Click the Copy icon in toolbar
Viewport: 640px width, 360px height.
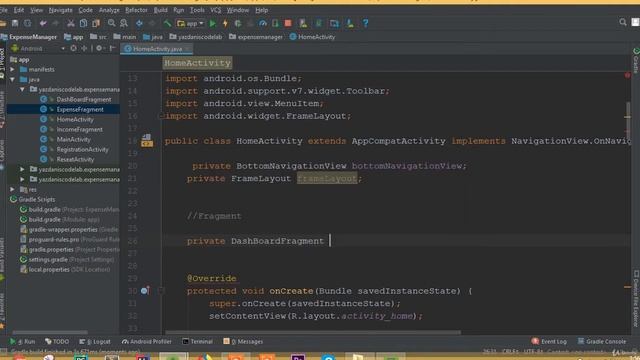pyautogui.click(x=83, y=23)
